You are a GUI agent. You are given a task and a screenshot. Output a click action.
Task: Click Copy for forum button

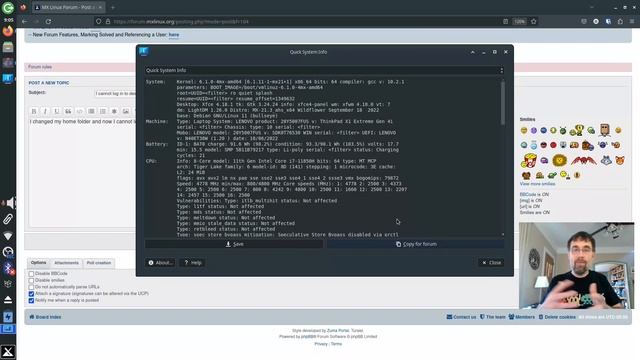click(416, 244)
